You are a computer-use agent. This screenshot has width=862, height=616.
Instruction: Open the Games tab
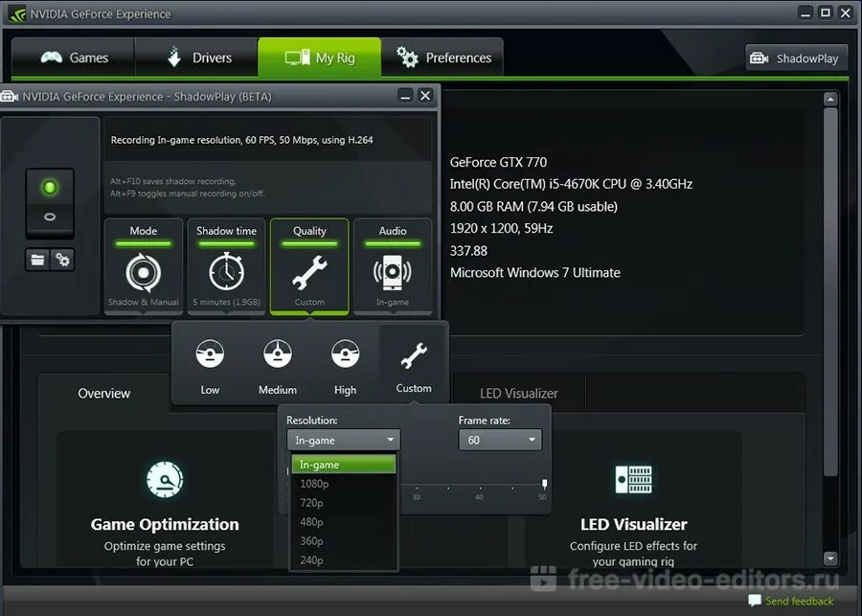(73, 57)
